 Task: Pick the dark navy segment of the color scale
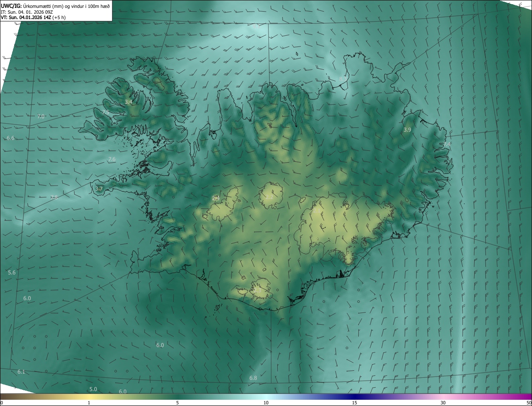[355, 397]
